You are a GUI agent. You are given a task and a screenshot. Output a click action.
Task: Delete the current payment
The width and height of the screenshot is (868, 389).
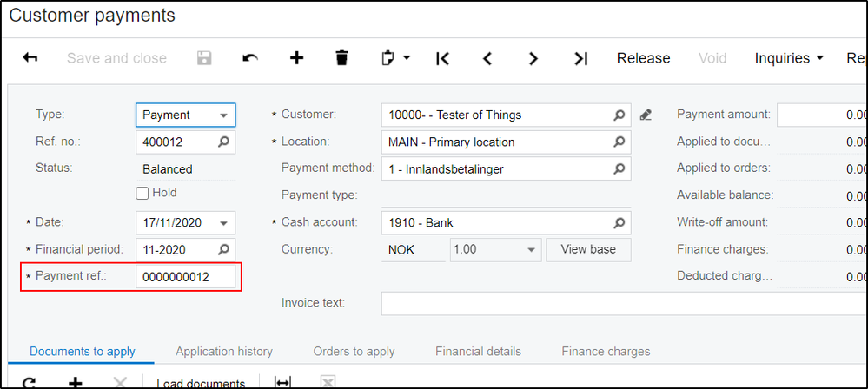pos(342,58)
